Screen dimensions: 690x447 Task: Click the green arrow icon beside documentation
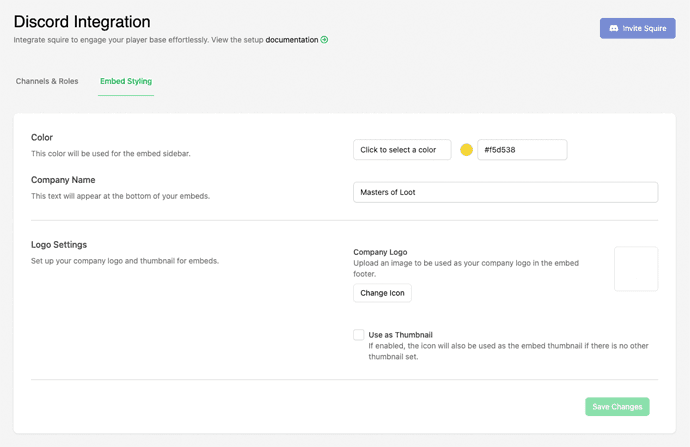tap(324, 40)
